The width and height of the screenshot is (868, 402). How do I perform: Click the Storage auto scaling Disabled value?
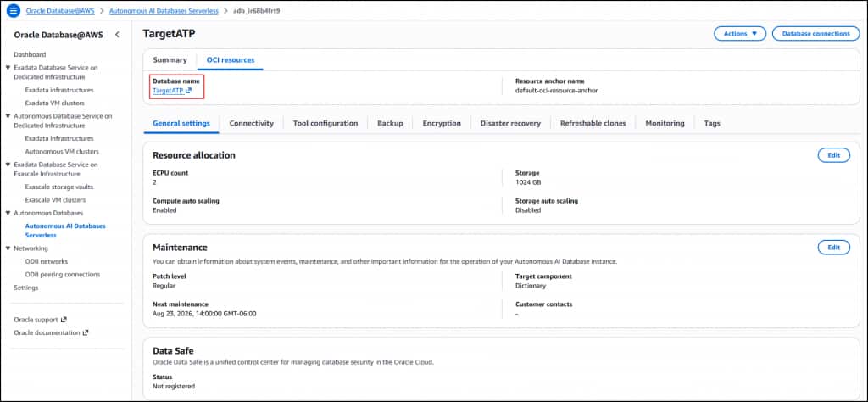pyautogui.click(x=528, y=210)
